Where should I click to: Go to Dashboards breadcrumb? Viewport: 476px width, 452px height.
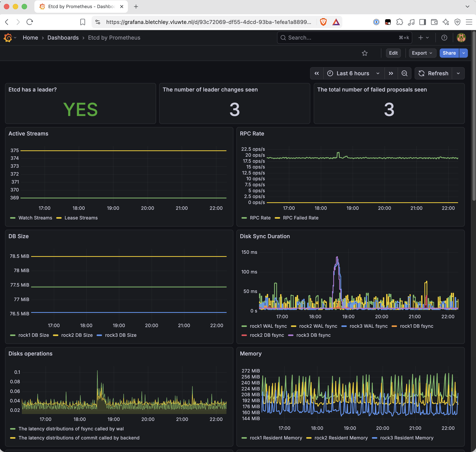(63, 38)
